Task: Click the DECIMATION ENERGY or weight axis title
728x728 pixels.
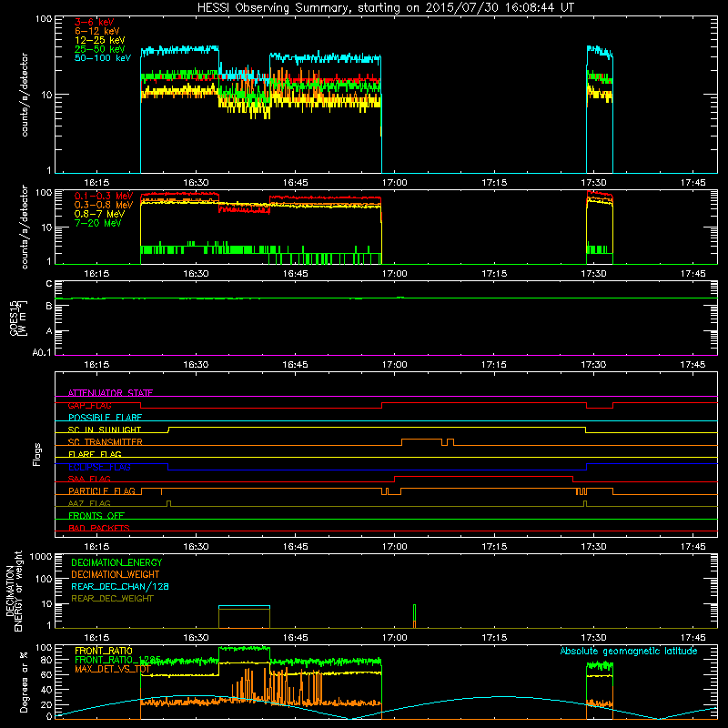Action: [14, 591]
